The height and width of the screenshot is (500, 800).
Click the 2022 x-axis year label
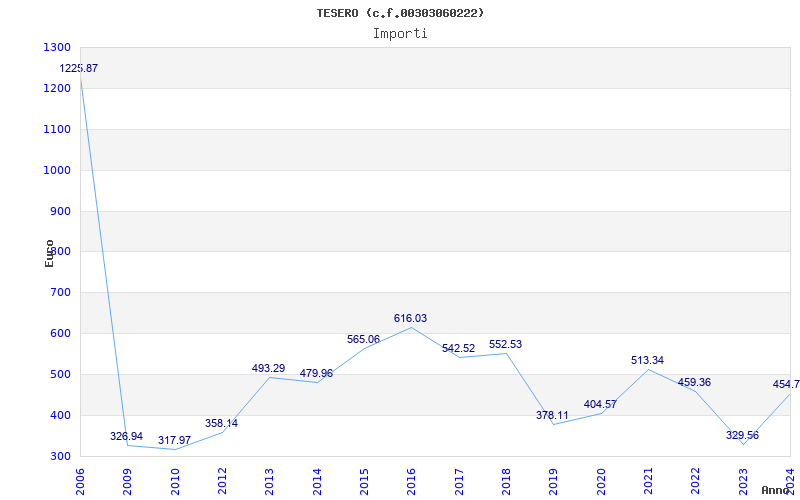(x=696, y=482)
